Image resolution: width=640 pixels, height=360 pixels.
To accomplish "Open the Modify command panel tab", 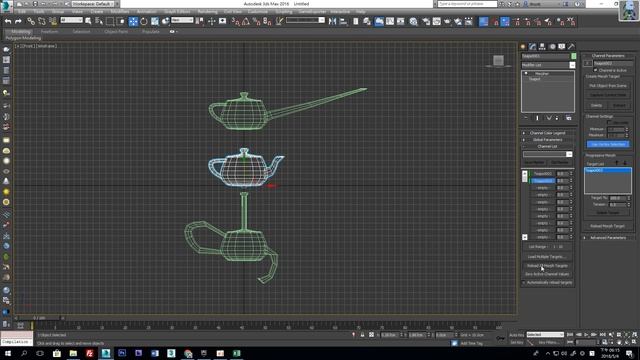I will (532, 47).
